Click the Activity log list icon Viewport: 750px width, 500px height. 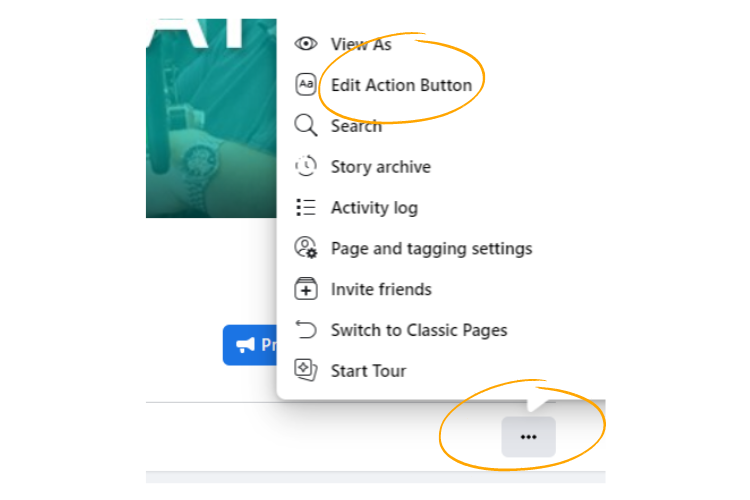click(306, 207)
